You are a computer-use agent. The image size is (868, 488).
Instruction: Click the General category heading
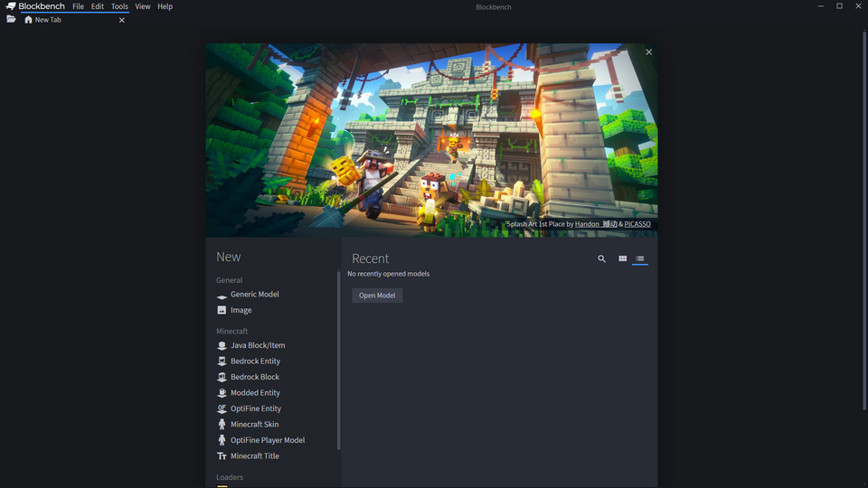pyautogui.click(x=229, y=280)
